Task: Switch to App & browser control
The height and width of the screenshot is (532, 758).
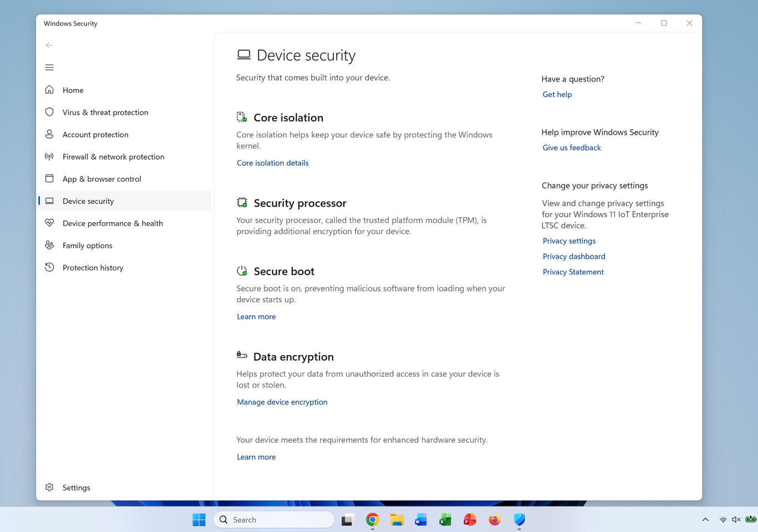Action: pos(102,178)
